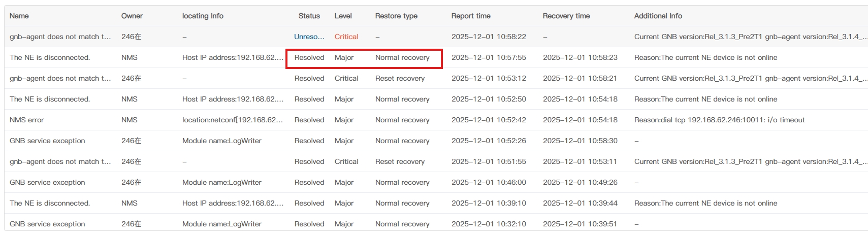Click the red Critical level label
The image size is (868, 235).
click(x=346, y=37)
